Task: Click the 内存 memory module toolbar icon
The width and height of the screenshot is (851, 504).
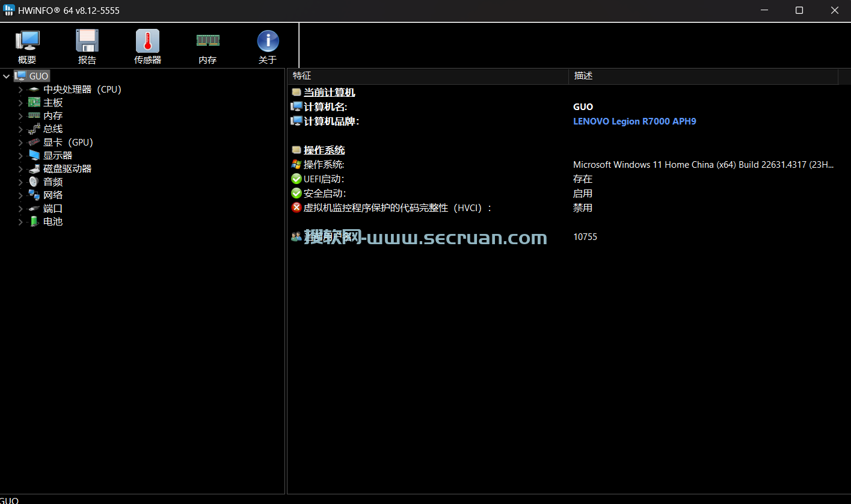Action: (207, 40)
